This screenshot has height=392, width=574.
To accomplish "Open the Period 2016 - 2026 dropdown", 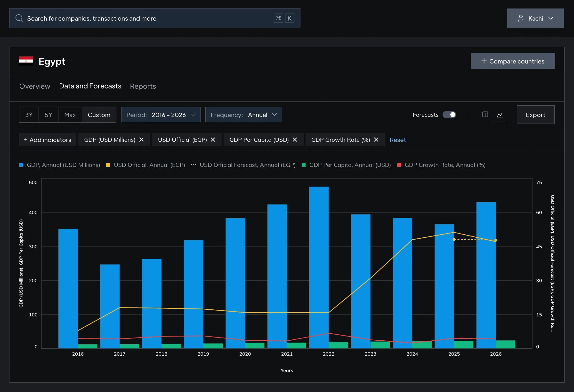I will pos(161,115).
